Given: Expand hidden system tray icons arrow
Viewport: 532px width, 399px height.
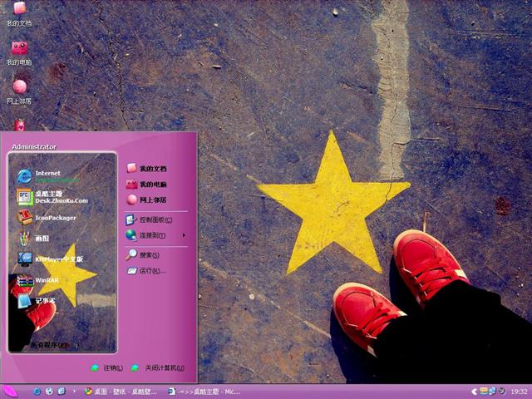Looking at the screenshot, I should (x=475, y=392).
